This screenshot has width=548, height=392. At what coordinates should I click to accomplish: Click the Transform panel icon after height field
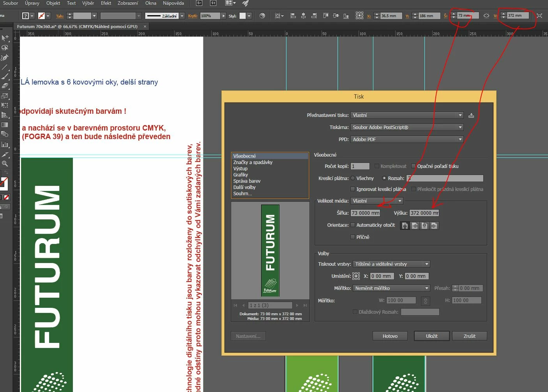point(539,16)
